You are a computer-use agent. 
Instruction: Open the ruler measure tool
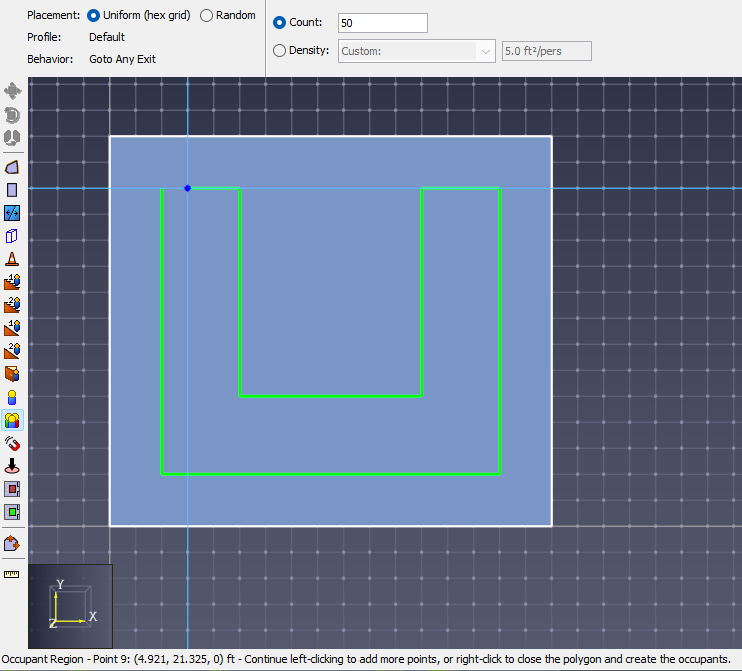tap(12, 574)
